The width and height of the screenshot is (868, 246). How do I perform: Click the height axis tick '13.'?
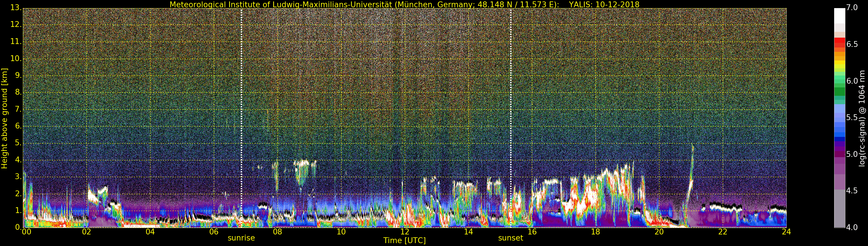pos(16,8)
